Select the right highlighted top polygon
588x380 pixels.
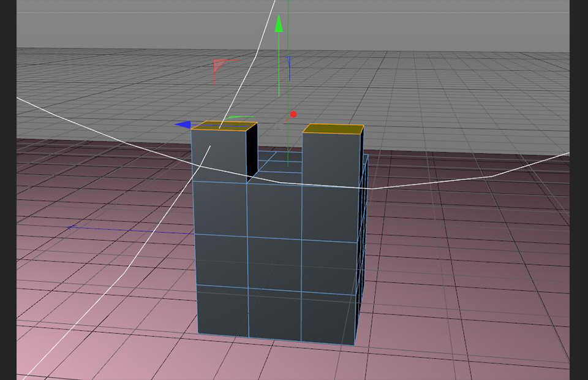point(333,129)
